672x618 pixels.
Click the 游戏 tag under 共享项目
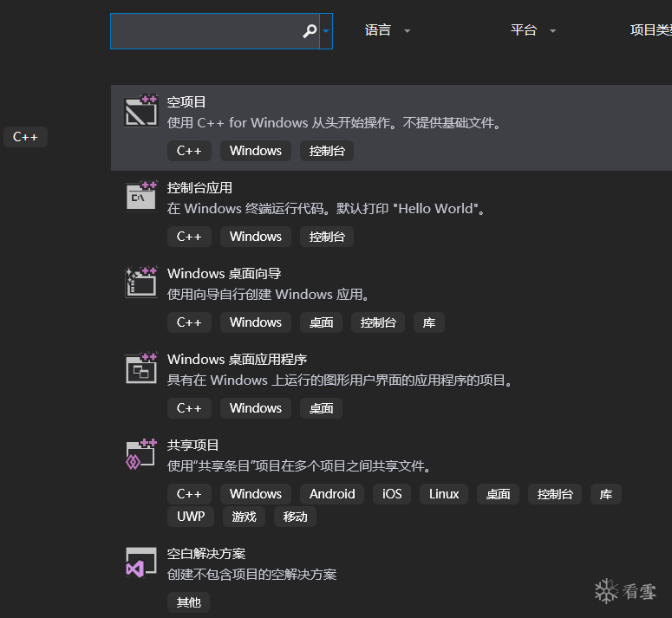tap(244, 517)
